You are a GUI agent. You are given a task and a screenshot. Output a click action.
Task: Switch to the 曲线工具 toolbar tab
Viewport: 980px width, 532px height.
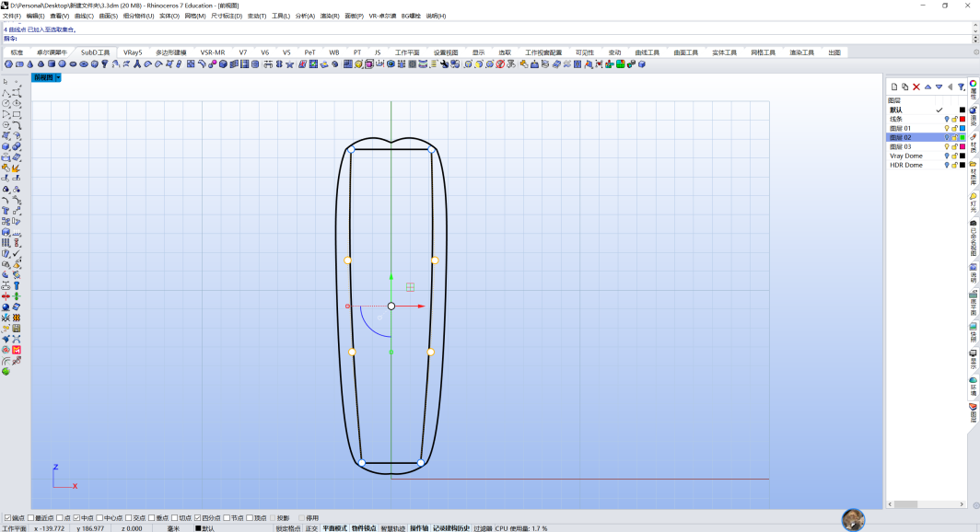(647, 52)
